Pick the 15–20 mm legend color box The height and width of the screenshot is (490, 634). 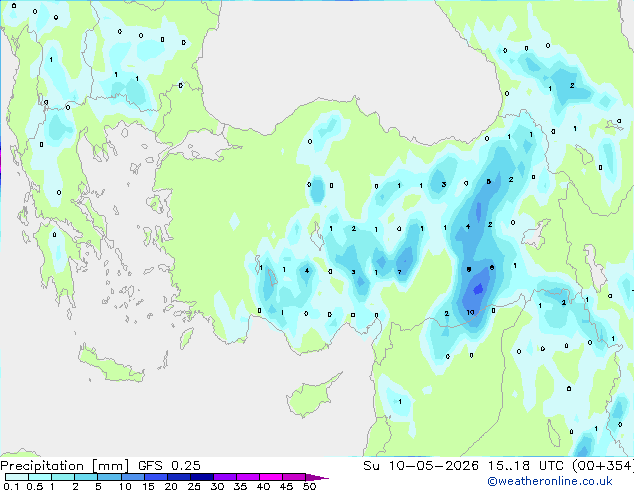(x=156, y=477)
